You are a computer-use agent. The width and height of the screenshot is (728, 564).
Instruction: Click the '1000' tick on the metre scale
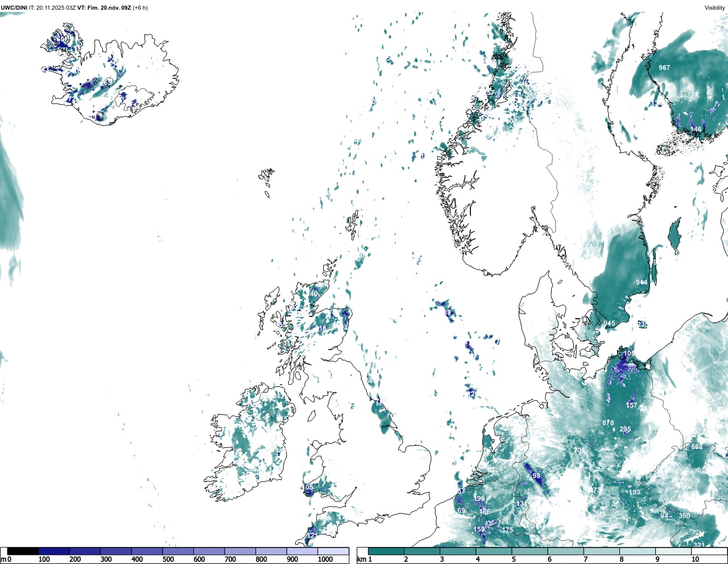click(325, 559)
